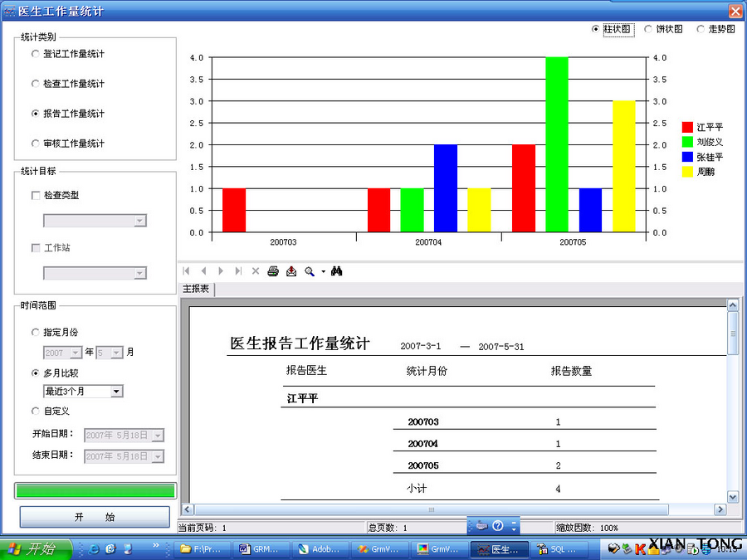Switch to F:\Pr... folder taskbar item
The height and width of the screenshot is (560, 747).
point(203,549)
